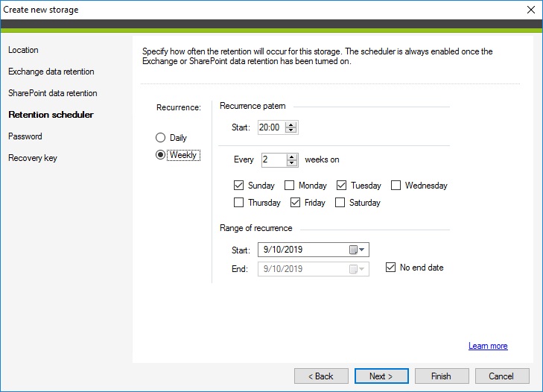The height and width of the screenshot is (392, 543).
Task: Click the calendar icon in End date field
Action: point(353,269)
